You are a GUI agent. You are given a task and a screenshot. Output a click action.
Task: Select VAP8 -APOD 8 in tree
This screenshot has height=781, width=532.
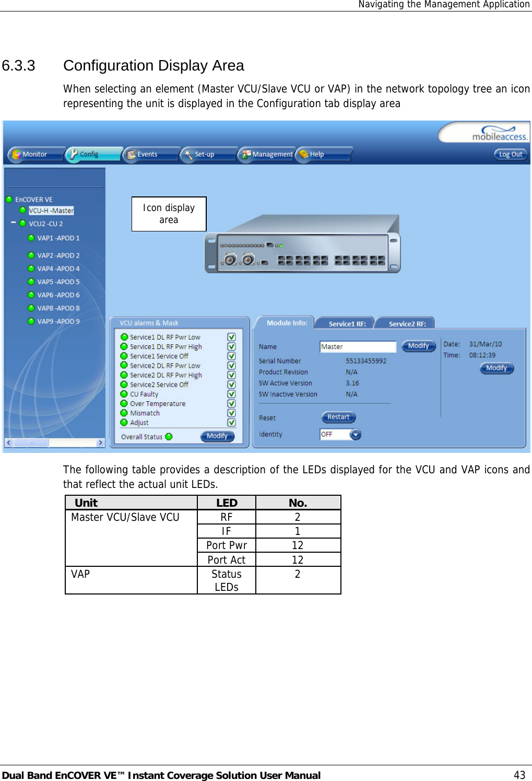click(x=58, y=308)
